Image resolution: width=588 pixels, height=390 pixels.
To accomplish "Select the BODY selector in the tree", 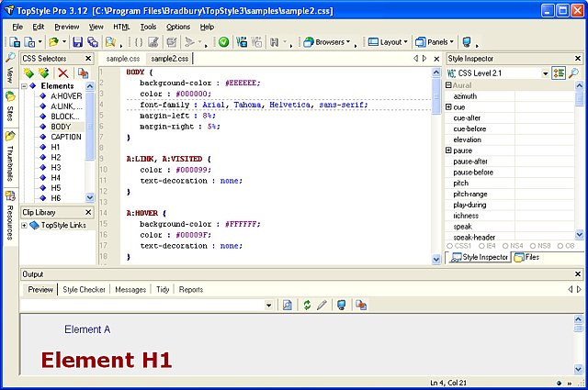I will pos(61,127).
